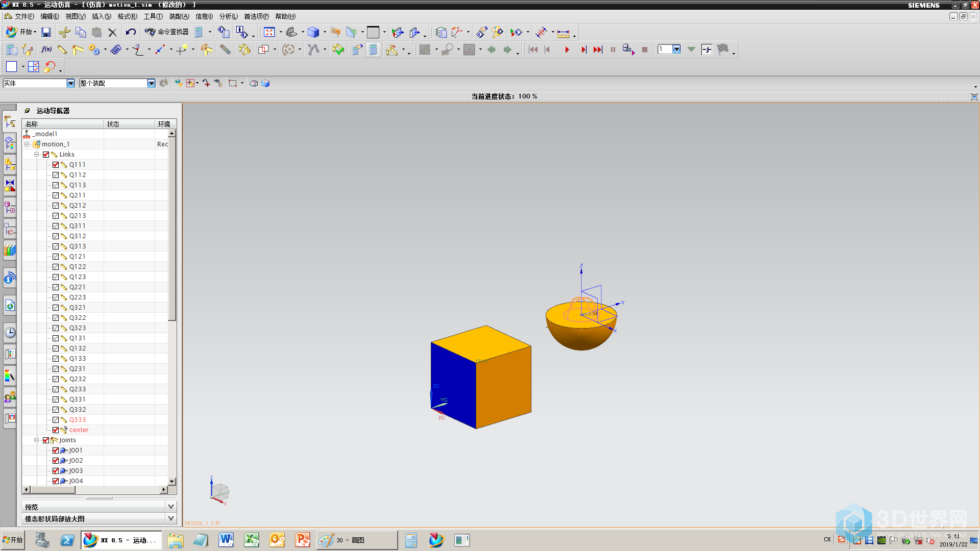The image size is (980, 551).
Task: Select the Q221 link in navigator
Action: [78, 287]
